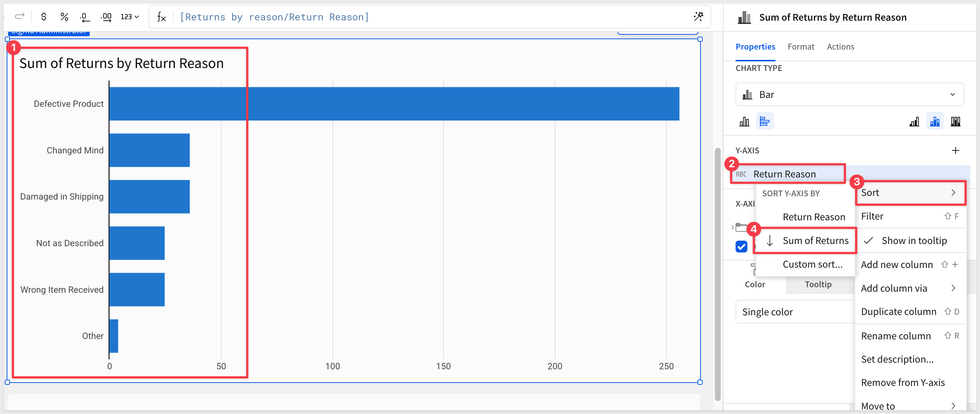
Task: Switch to the Format tab
Action: point(801,47)
